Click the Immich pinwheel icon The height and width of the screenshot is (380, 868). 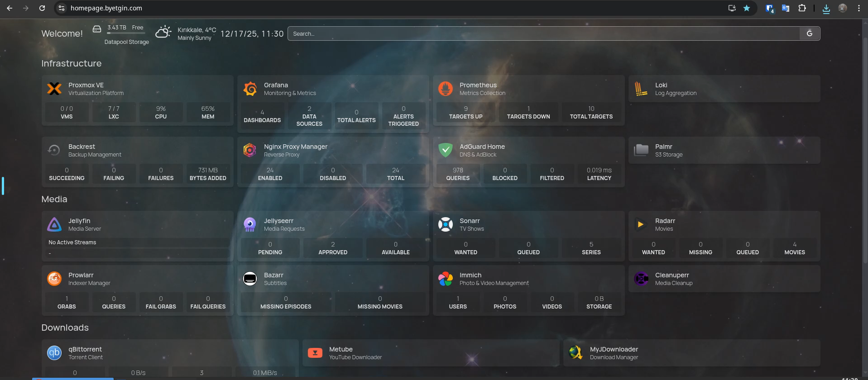pyautogui.click(x=446, y=279)
